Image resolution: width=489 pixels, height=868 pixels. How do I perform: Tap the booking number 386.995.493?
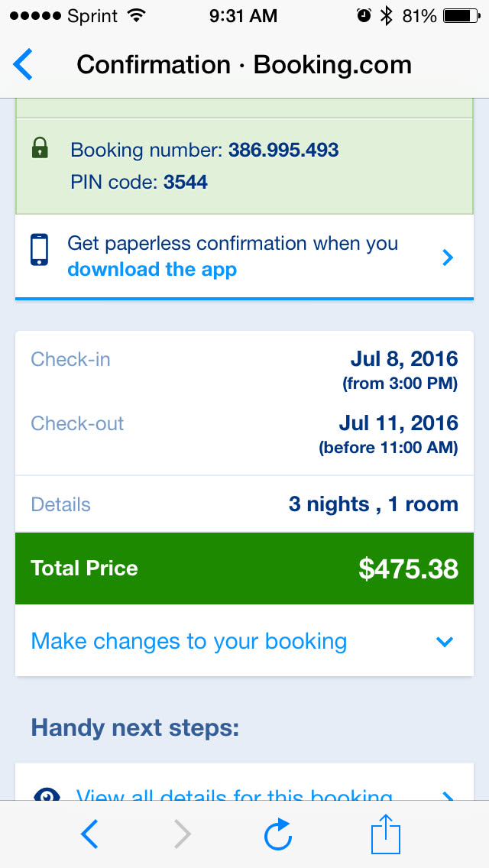[283, 150]
